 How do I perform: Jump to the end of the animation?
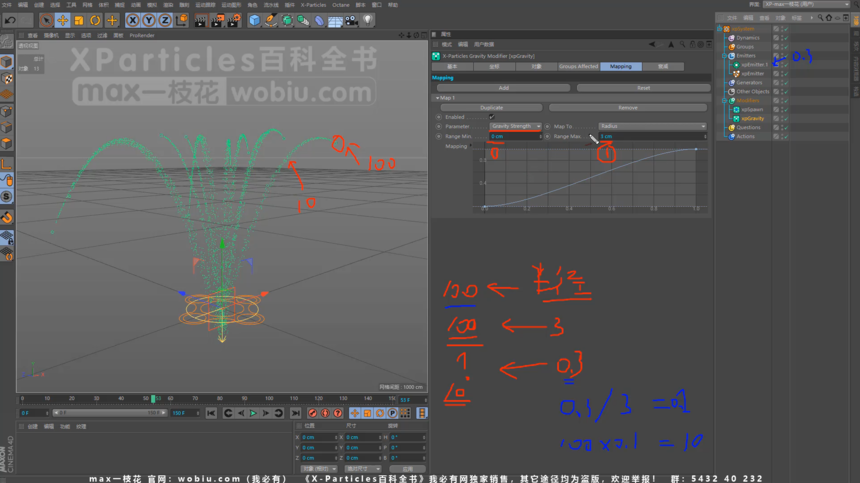296,413
